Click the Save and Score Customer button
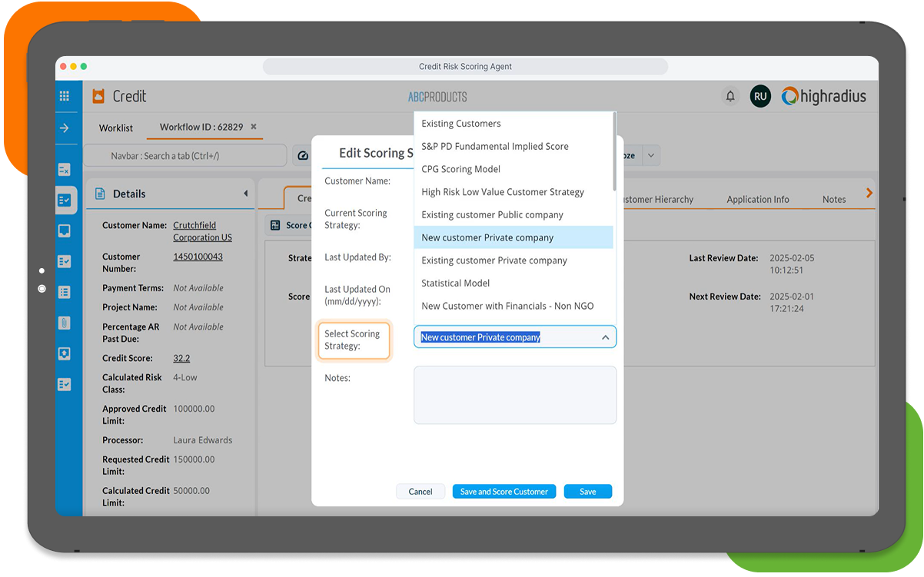This screenshot has width=924, height=577. (504, 491)
